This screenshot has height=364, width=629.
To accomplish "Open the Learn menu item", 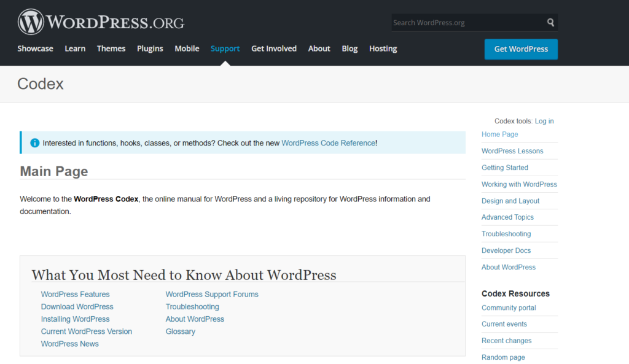I will [75, 48].
